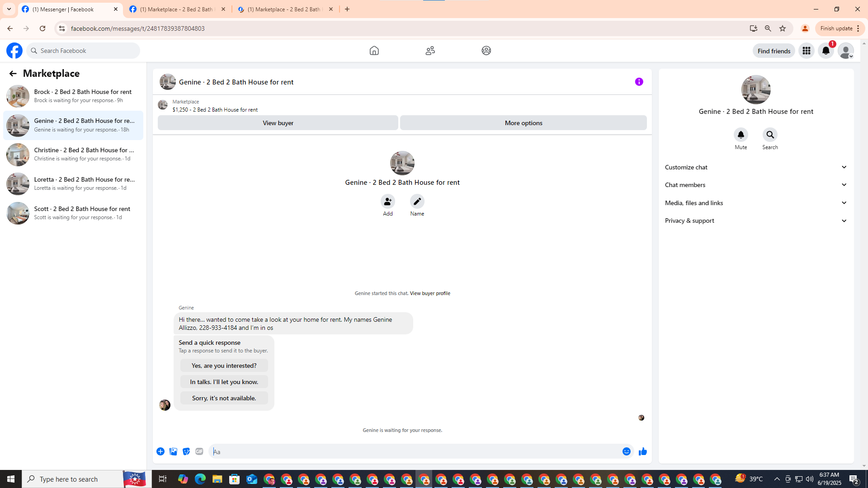Bookmark this page with star icon

783,28
